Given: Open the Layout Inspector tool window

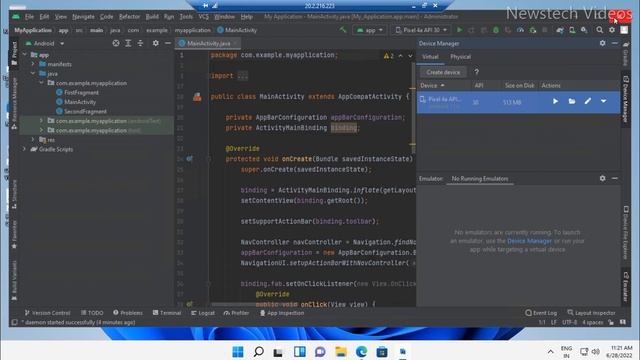Looking at the screenshot, I should click(x=591, y=313).
